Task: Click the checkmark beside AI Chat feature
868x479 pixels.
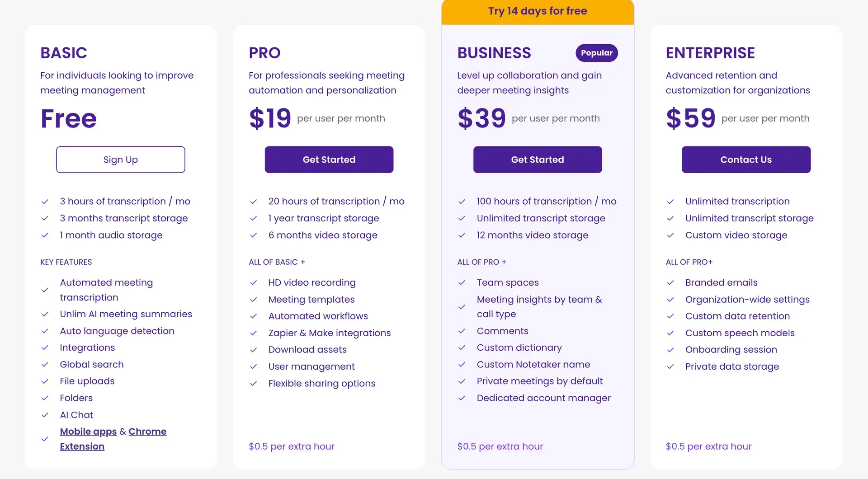Action: tap(45, 415)
